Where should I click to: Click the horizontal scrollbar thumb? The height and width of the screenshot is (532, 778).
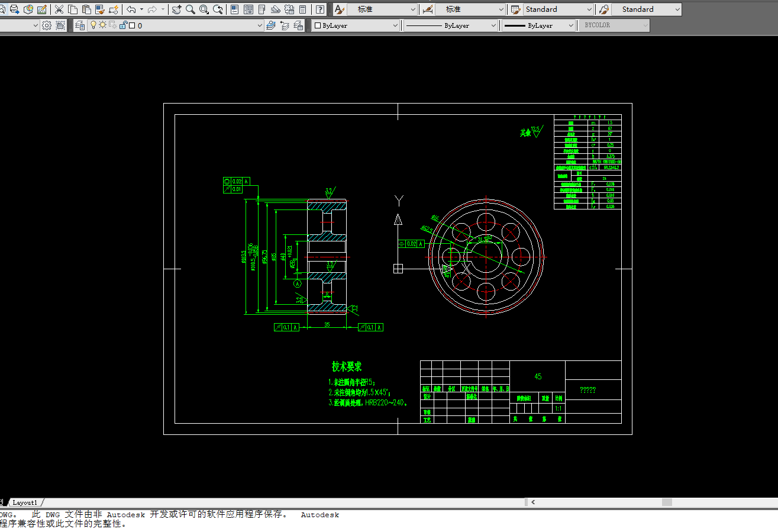[667, 502]
